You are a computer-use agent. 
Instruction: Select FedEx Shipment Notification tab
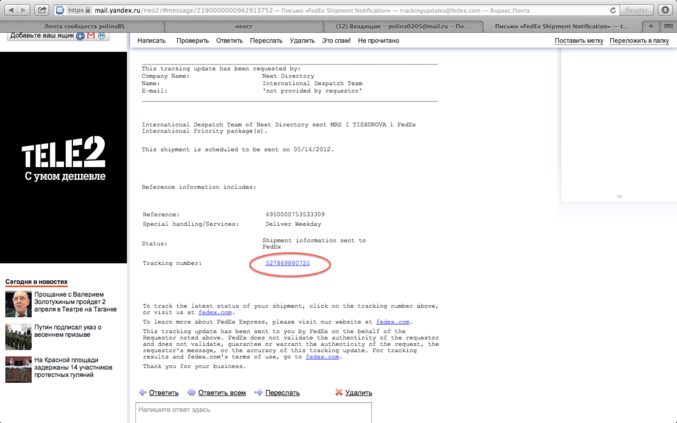[562, 26]
